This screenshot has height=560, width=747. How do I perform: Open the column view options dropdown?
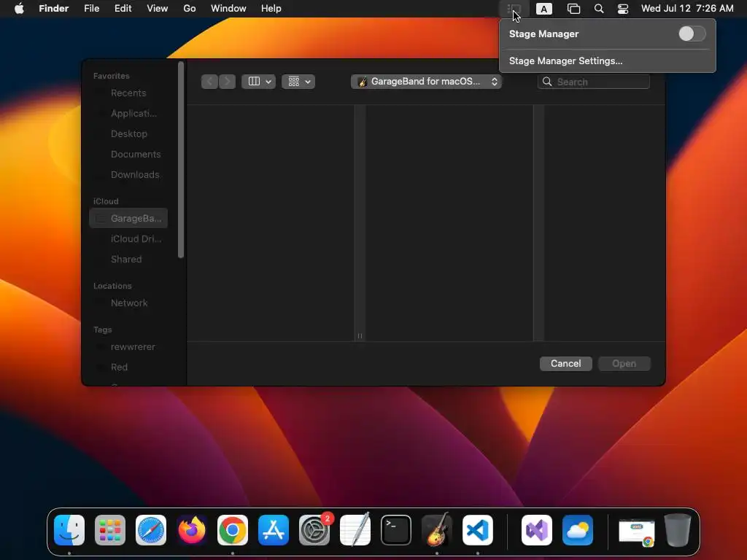tap(259, 82)
